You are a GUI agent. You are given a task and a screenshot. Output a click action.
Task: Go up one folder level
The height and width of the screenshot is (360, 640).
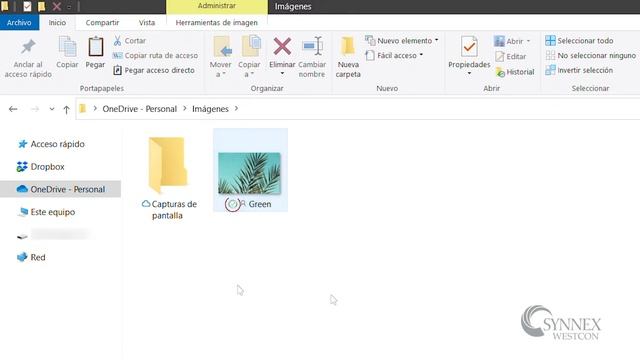click(x=67, y=109)
